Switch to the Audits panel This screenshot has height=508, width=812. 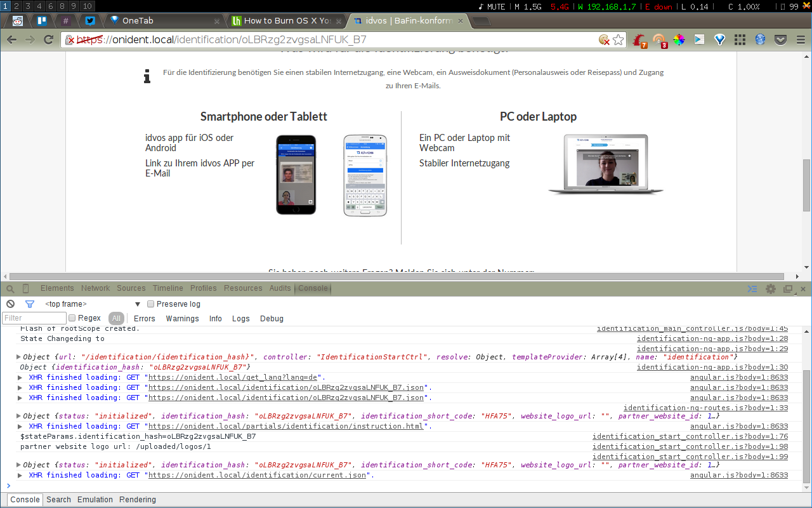(280, 288)
